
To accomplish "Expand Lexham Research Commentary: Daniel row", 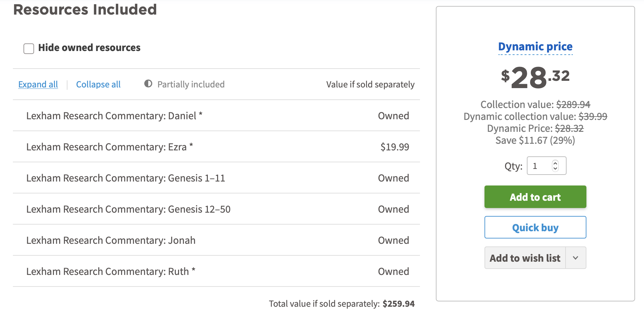I will pos(114,116).
